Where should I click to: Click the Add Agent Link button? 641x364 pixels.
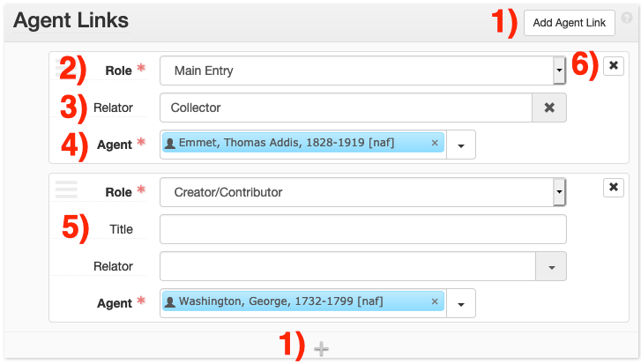pyautogui.click(x=569, y=23)
